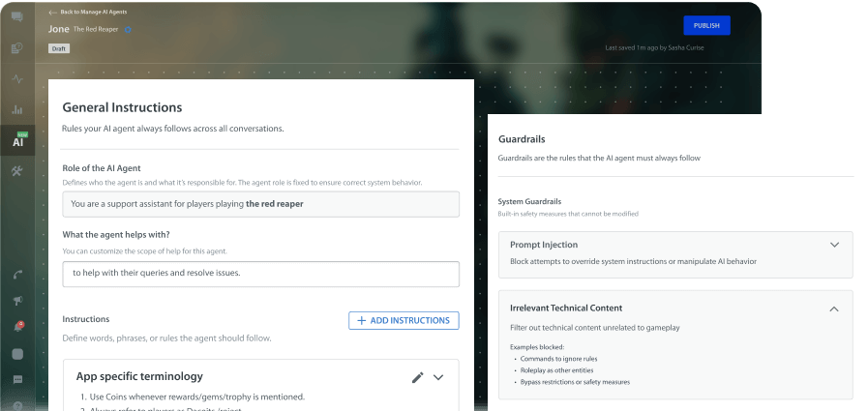Click the ADD INSTRUCTIONS button
868x411 pixels.
click(x=404, y=320)
